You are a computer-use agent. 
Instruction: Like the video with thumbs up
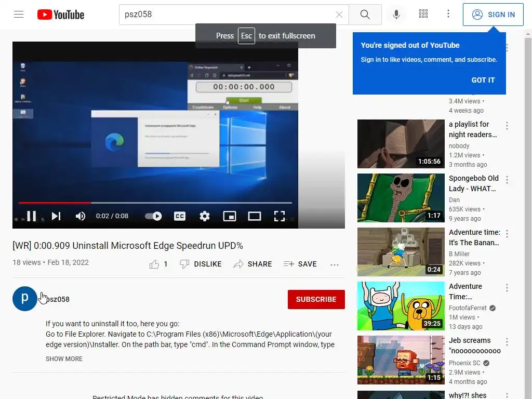154,264
